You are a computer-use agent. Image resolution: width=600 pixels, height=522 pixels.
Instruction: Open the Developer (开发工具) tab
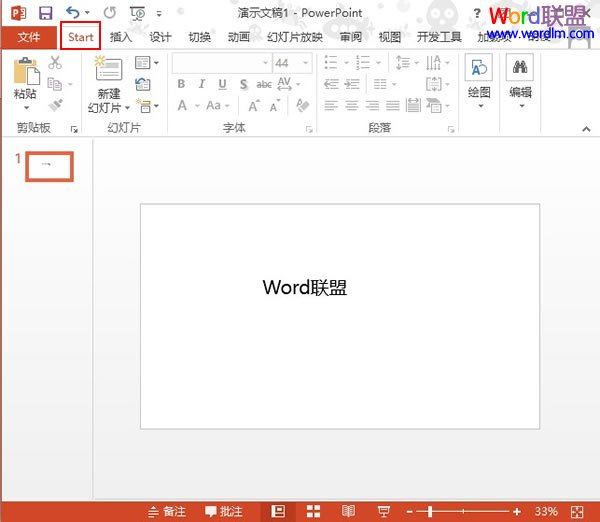tap(439, 37)
